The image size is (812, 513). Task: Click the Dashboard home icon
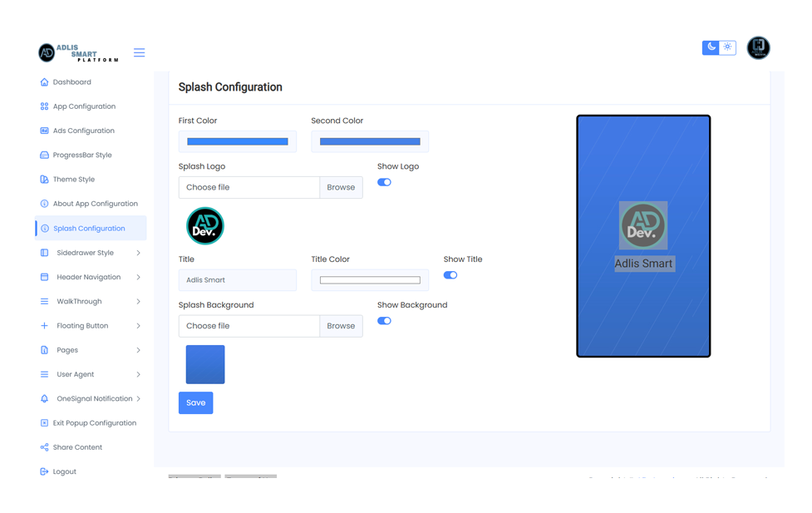coord(44,82)
